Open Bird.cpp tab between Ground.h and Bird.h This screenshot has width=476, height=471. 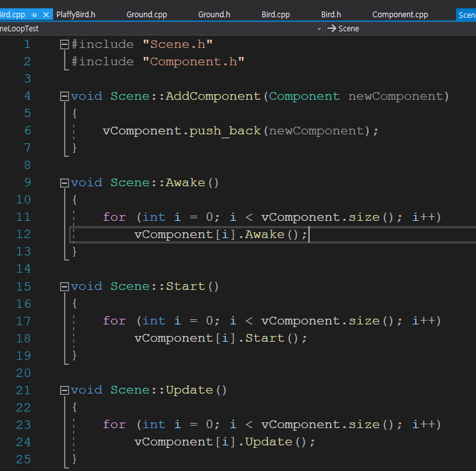pos(276,15)
